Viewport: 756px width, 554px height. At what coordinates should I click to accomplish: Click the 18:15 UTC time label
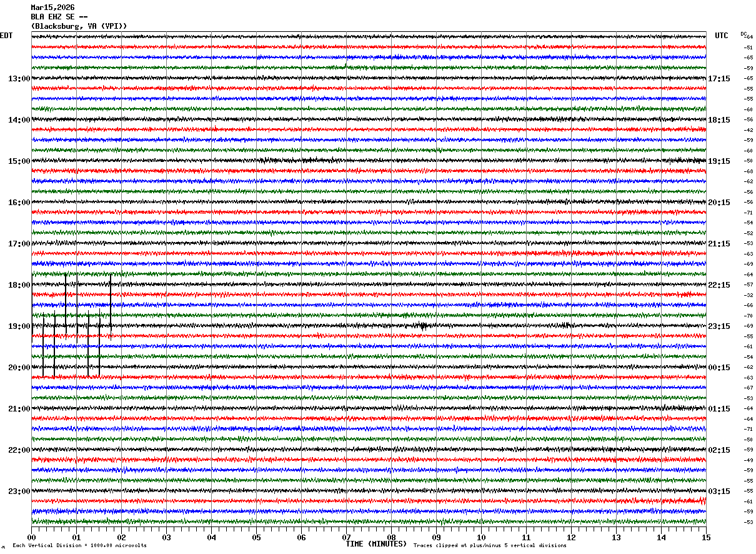coord(719,120)
